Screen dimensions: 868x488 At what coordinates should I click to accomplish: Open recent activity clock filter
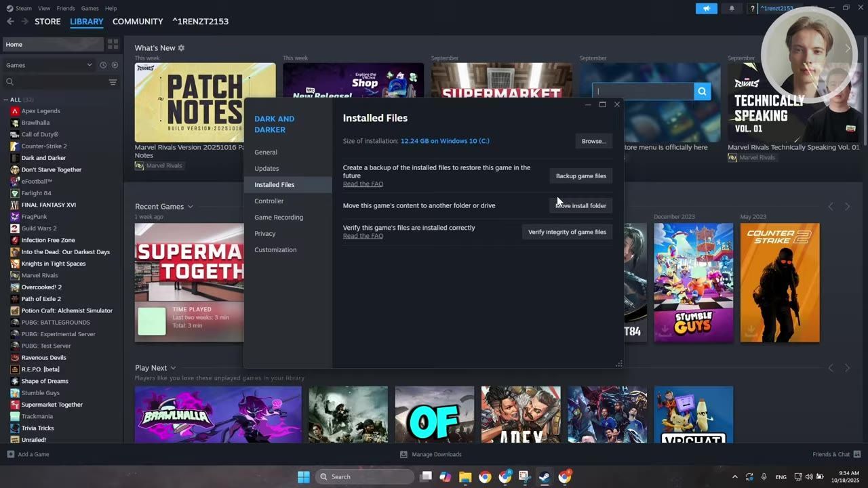pyautogui.click(x=103, y=65)
